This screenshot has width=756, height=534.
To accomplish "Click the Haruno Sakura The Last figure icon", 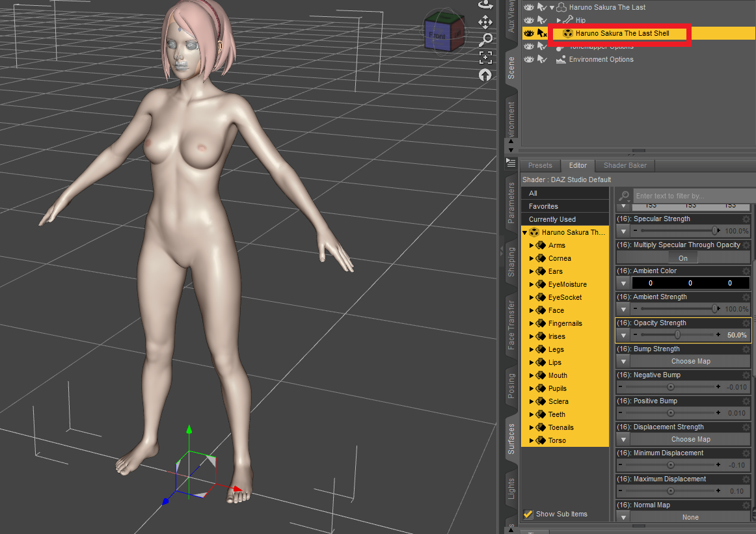I will [x=561, y=7].
